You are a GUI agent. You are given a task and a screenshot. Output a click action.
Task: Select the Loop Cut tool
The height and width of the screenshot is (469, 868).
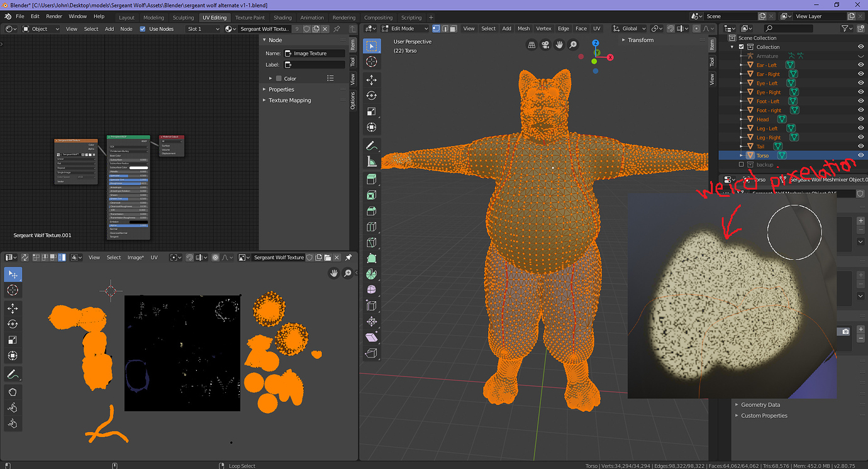pos(372,226)
